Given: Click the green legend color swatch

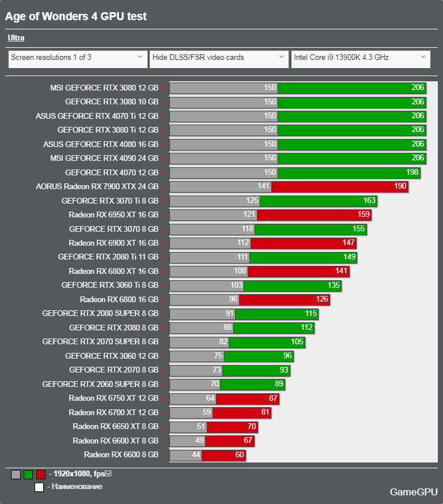Looking at the screenshot, I should [28, 475].
